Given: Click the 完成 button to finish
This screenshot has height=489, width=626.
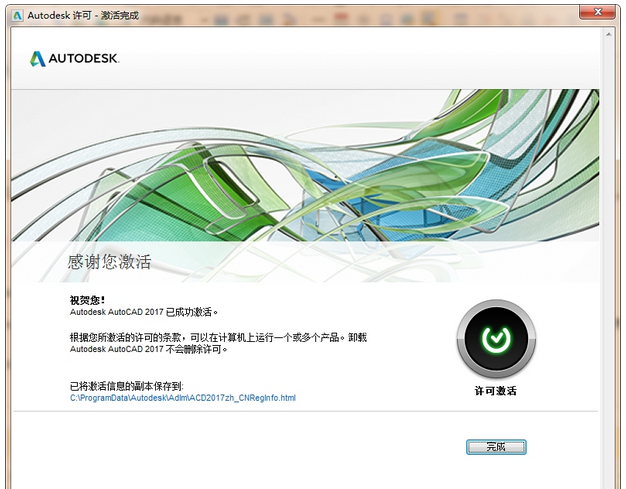Looking at the screenshot, I should [x=496, y=447].
